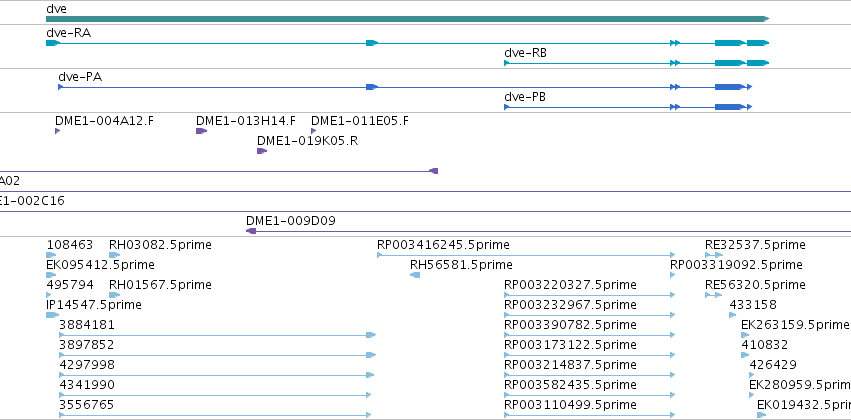The width and height of the screenshot is (851, 420).
Task: Select feature DME1-013H14.F
Action: pyautogui.click(x=246, y=120)
